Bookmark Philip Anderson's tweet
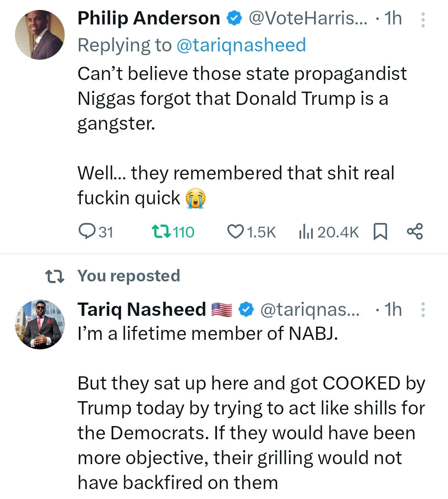Image resolution: width=448 pixels, height=499 pixels. tap(380, 232)
